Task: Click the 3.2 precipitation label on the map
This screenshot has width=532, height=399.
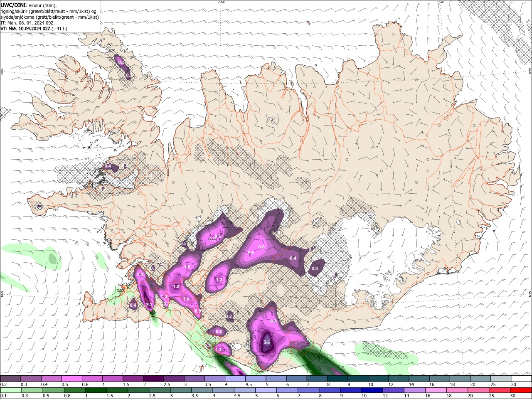Action: [x=150, y=305]
